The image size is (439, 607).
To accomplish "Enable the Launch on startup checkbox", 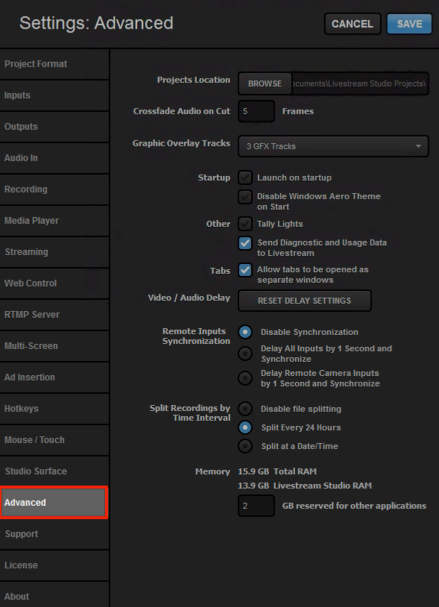I will click(245, 178).
